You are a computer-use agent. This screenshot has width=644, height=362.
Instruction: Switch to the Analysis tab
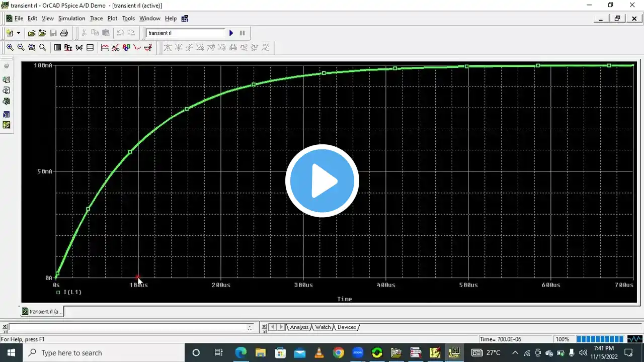pos(299,327)
